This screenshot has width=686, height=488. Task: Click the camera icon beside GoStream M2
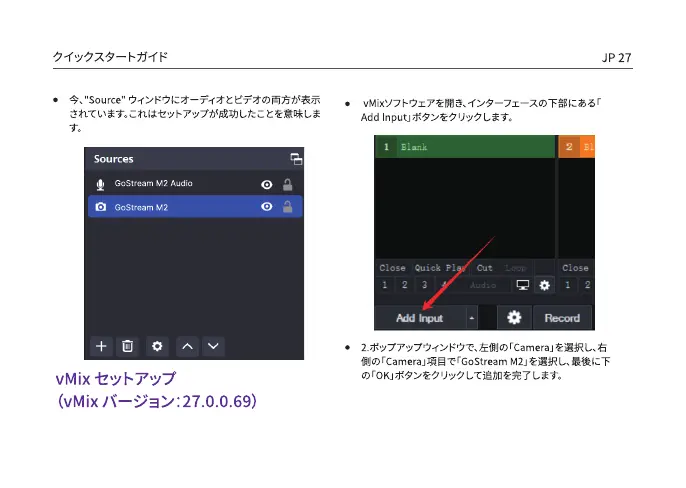click(100, 208)
